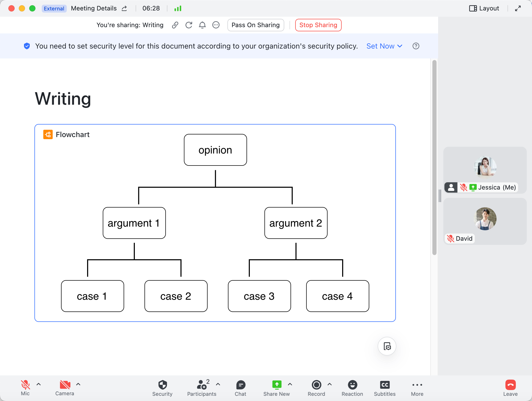
Task: Click the security shield icon in banner
Action: click(27, 46)
